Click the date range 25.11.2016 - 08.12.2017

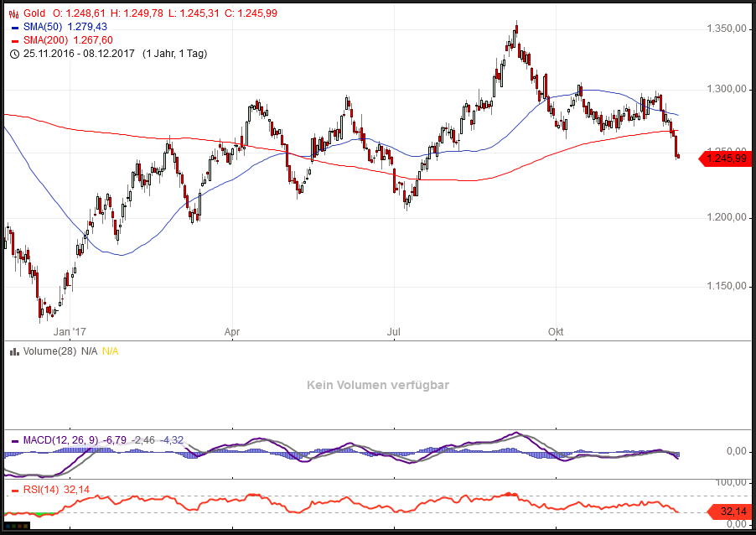pos(79,54)
